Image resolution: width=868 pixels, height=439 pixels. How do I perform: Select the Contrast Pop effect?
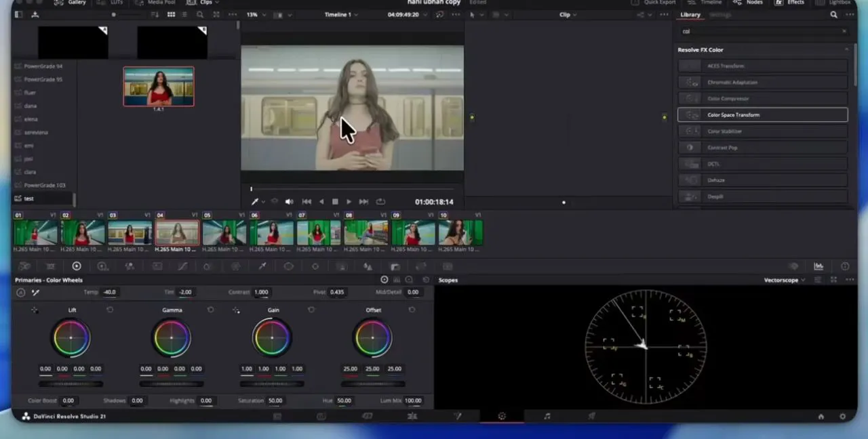point(763,147)
